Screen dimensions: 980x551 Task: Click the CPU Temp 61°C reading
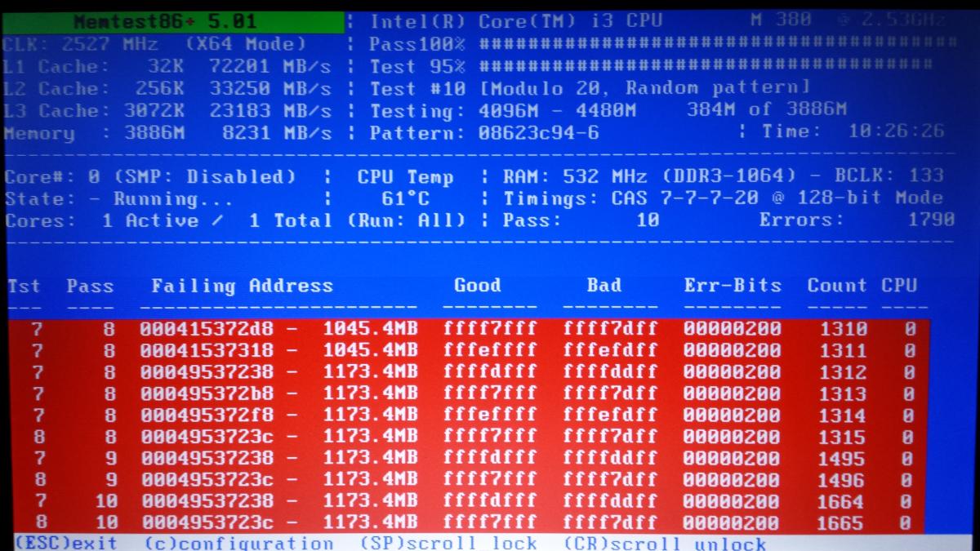point(406,198)
